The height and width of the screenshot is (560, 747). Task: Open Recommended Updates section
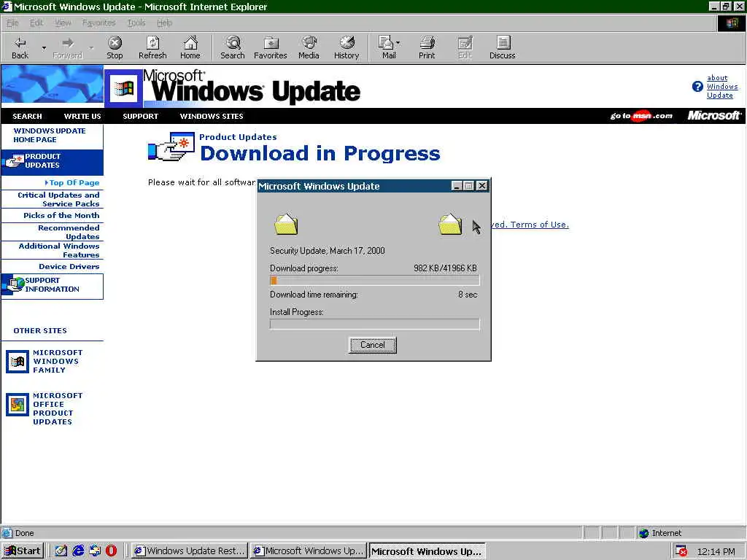click(69, 233)
